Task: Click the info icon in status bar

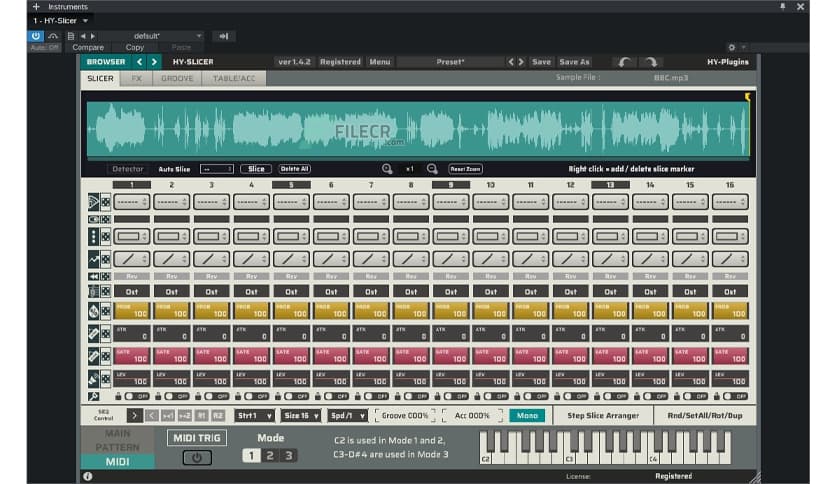Action: click(x=87, y=476)
